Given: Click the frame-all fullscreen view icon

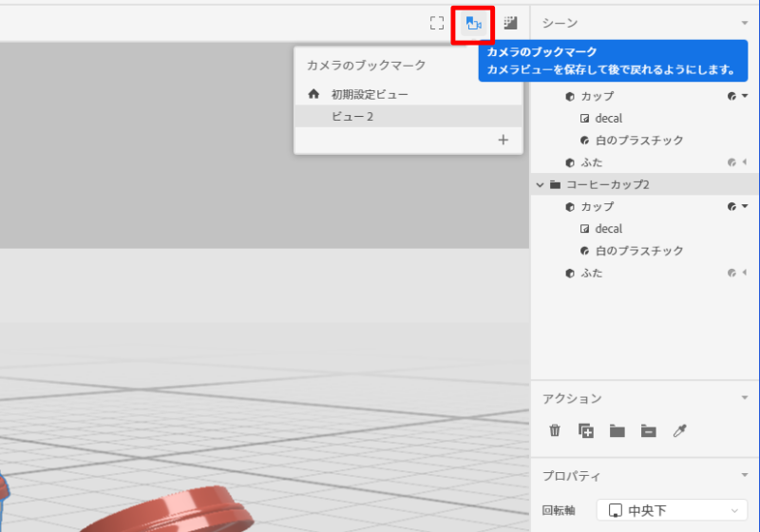Looking at the screenshot, I should (x=436, y=23).
